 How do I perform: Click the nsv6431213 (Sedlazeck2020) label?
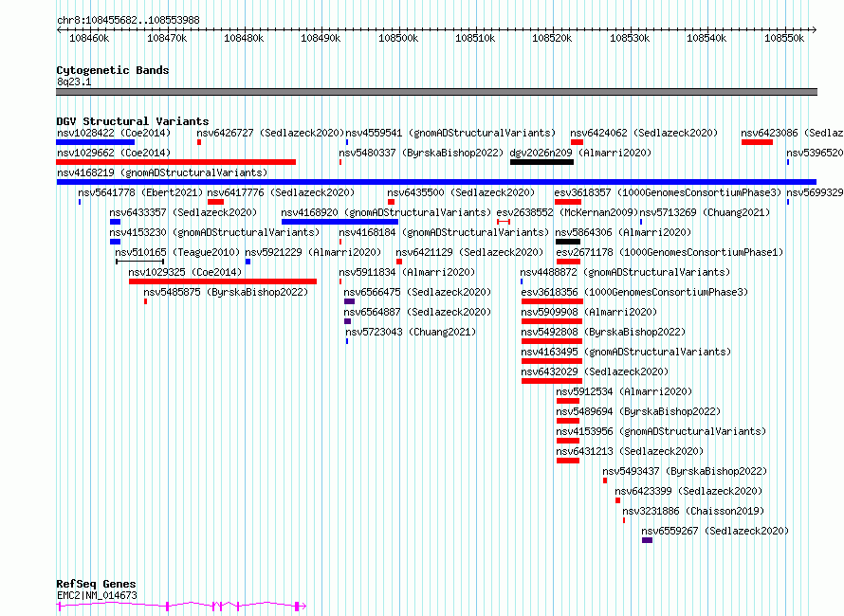pyautogui.click(x=630, y=451)
